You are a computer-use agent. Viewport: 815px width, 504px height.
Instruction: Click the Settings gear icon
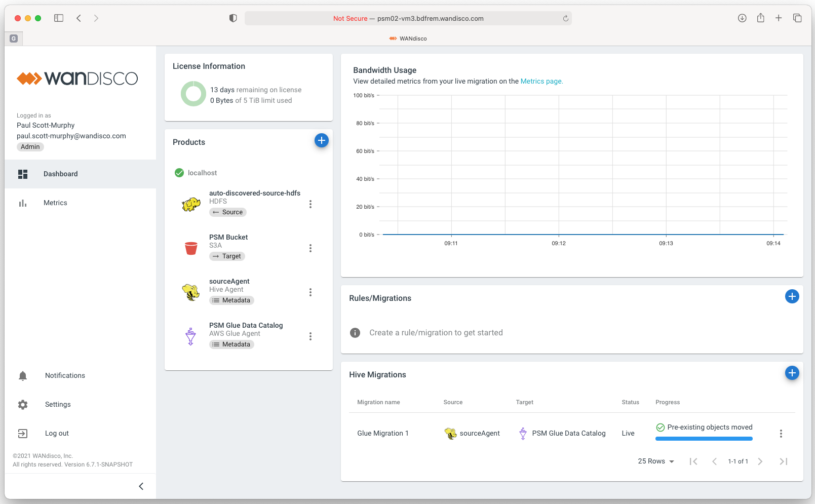[x=23, y=405]
